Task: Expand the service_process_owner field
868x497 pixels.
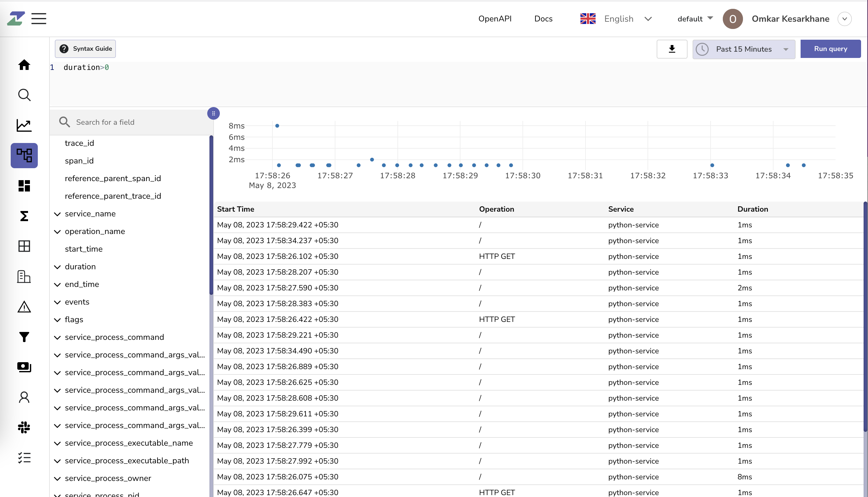Action: (57, 478)
